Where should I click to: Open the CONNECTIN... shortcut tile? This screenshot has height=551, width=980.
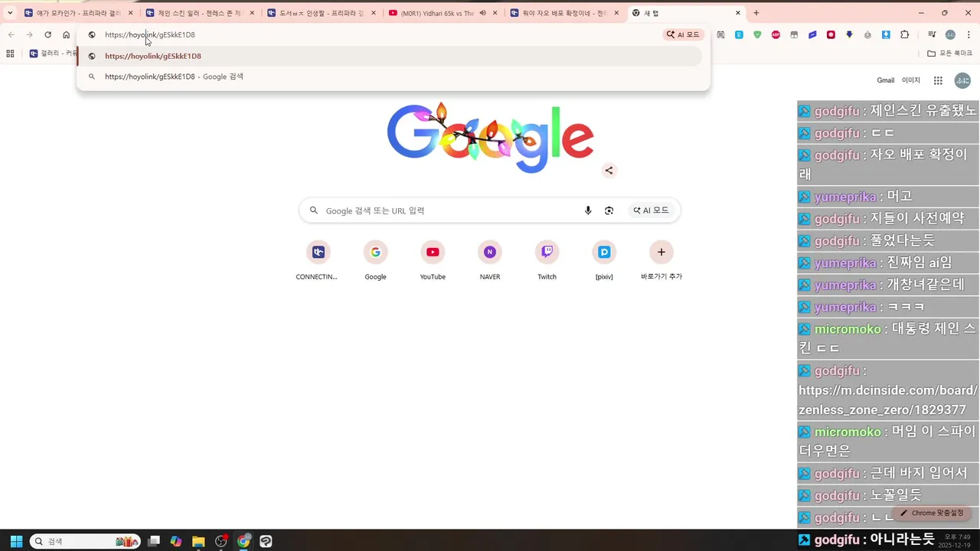317,261
